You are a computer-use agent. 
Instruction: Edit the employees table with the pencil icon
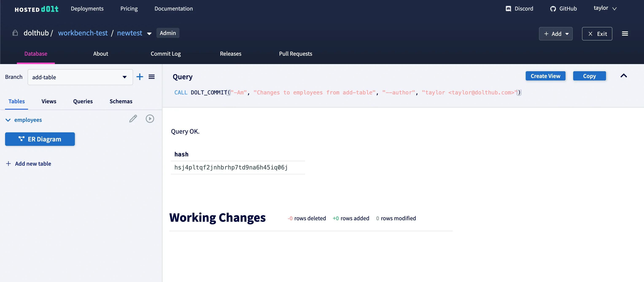(133, 119)
